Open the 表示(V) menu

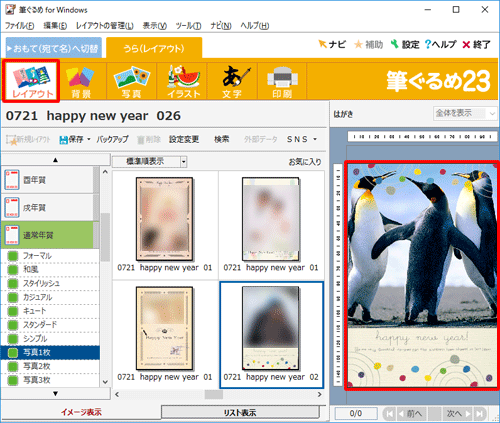pyautogui.click(x=155, y=26)
